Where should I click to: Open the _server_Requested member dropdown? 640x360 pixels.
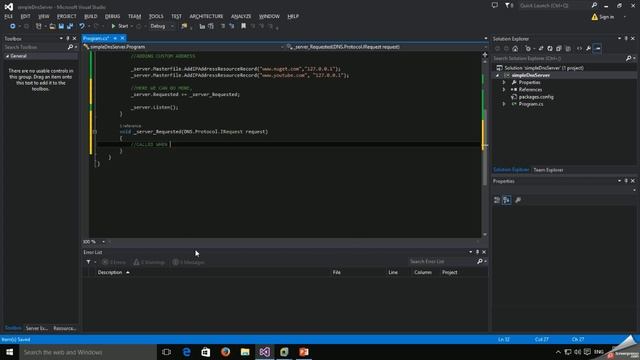pos(386,47)
